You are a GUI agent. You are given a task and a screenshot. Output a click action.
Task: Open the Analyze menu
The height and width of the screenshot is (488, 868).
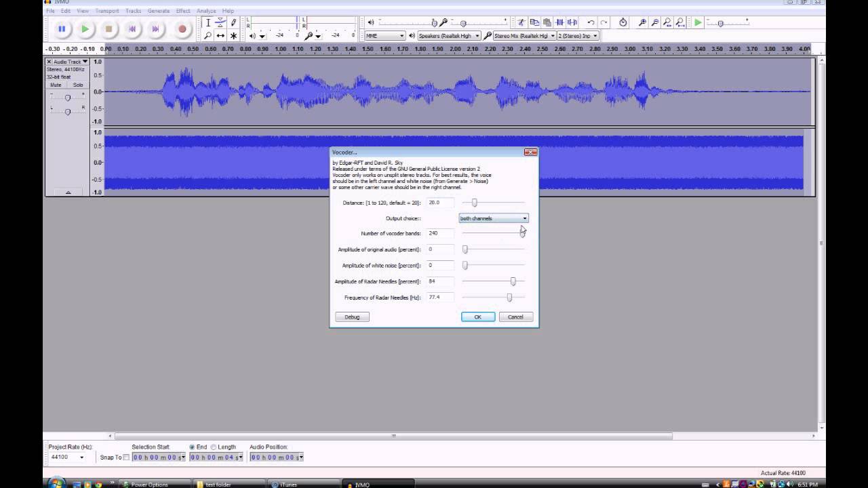coord(206,11)
